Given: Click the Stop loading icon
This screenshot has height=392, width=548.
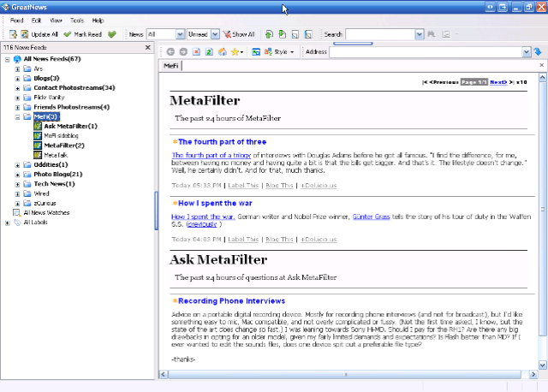Looking at the screenshot, I should coord(196,51).
